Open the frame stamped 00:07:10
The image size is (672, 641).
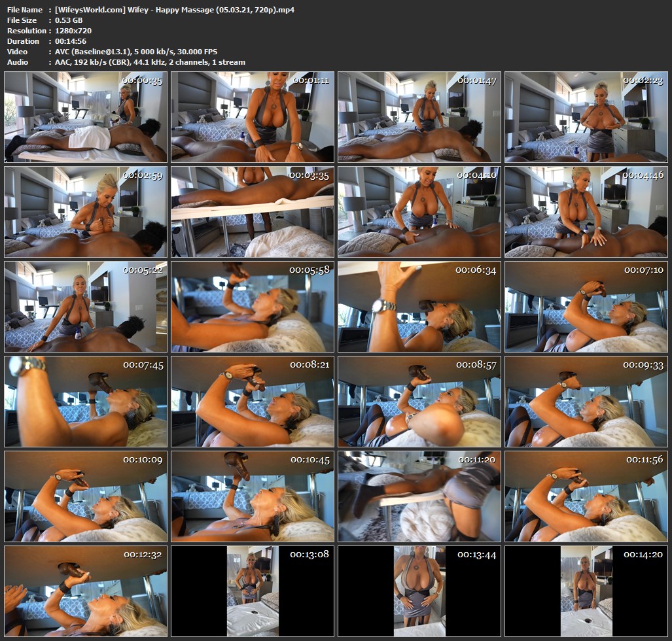(x=586, y=307)
